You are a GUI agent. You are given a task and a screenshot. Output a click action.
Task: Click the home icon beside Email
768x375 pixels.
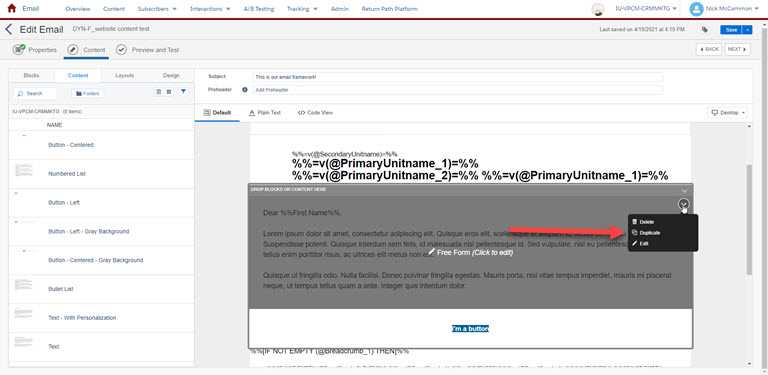point(12,8)
